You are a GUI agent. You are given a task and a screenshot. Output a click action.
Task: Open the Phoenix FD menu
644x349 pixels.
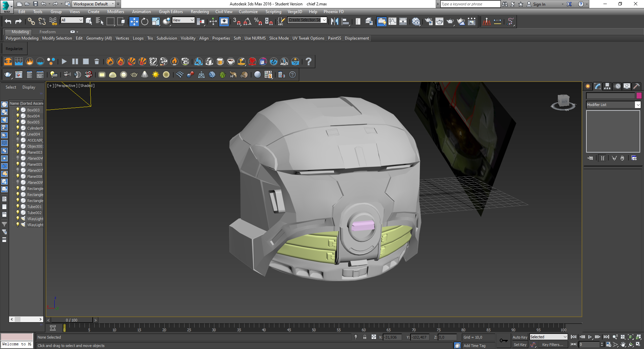click(333, 12)
